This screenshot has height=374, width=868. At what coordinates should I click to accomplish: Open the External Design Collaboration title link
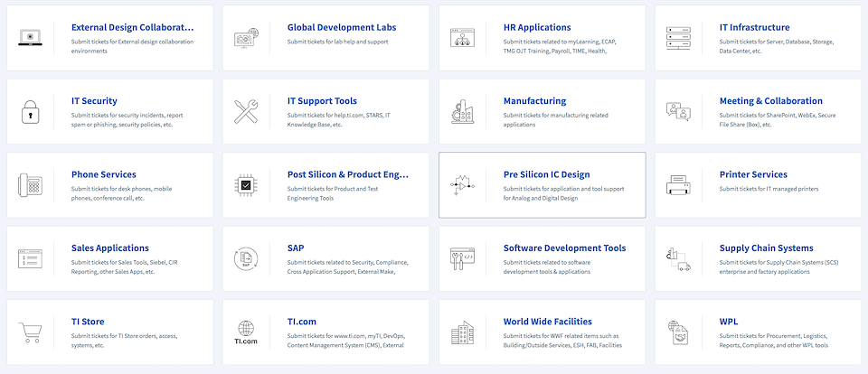click(x=133, y=27)
